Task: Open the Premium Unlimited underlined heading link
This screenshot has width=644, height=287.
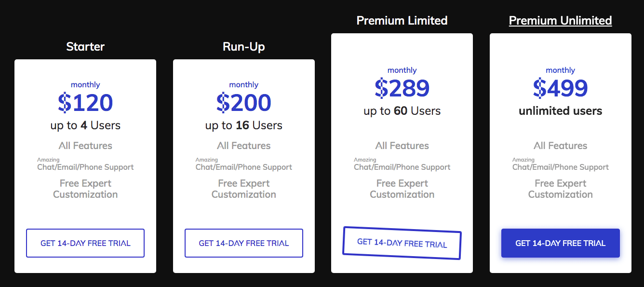Action: [561, 21]
